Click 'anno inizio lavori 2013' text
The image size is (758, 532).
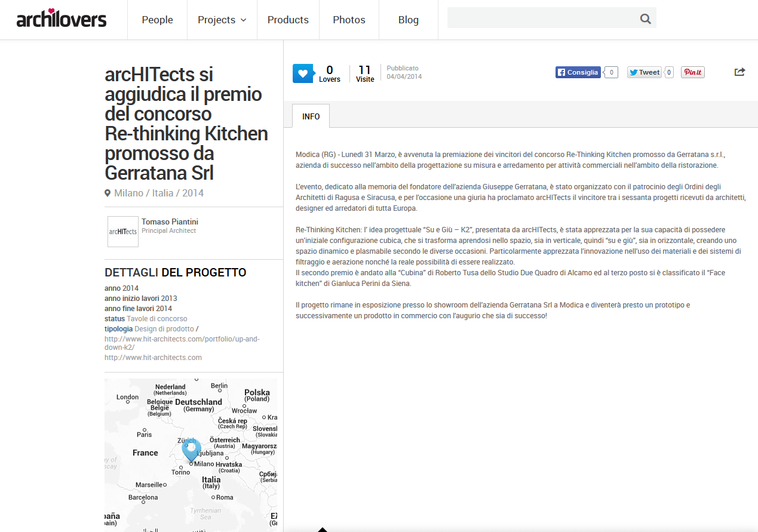(141, 299)
